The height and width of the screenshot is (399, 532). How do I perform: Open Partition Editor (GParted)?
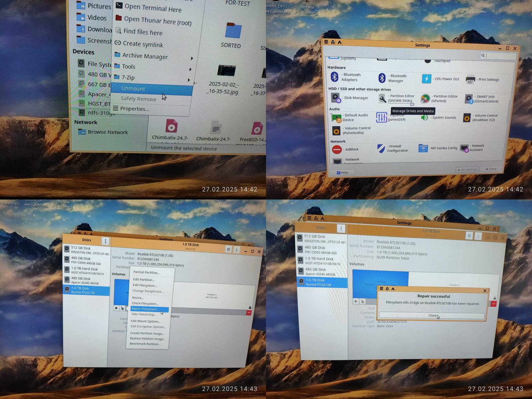[439, 98]
